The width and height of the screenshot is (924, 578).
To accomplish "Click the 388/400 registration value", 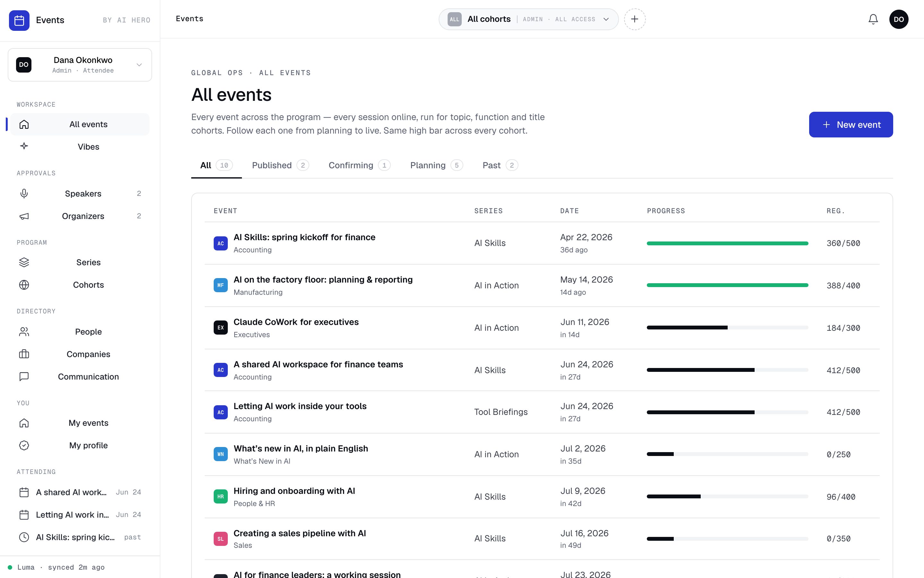I will (x=843, y=285).
